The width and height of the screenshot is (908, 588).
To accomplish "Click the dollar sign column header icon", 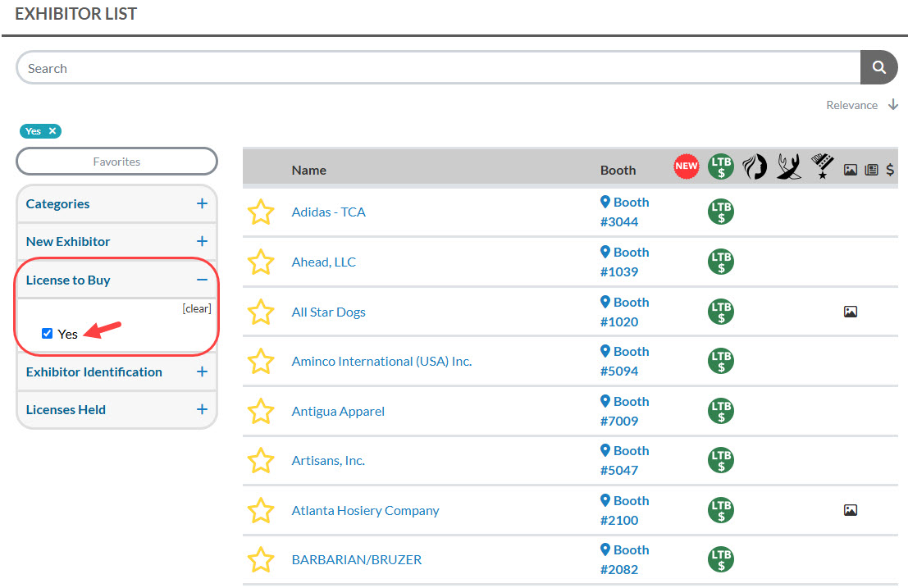I will (x=890, y=170).
